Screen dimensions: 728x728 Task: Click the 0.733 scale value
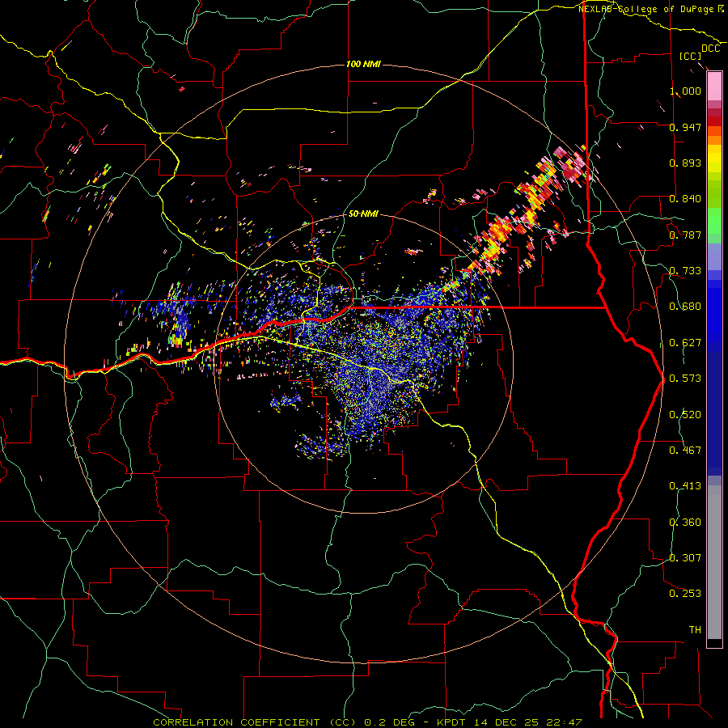tap(685, 271)
